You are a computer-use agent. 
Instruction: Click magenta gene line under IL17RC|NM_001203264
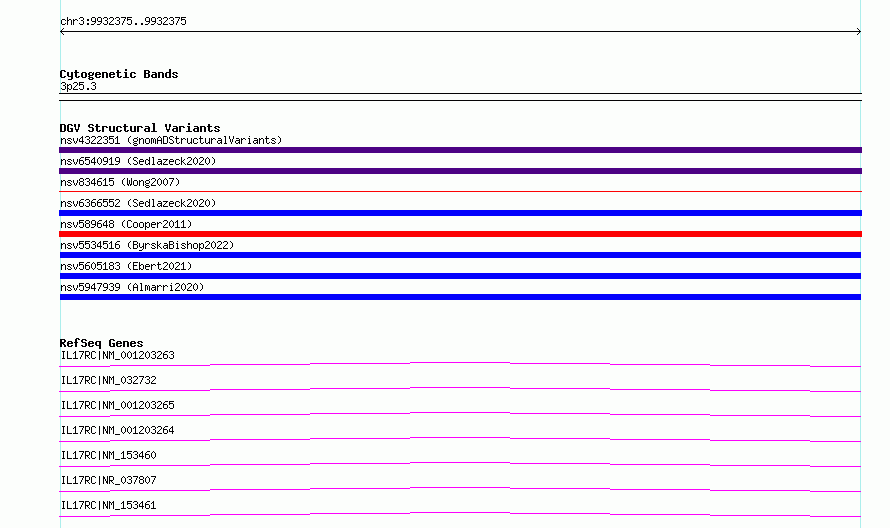point(460,439)
